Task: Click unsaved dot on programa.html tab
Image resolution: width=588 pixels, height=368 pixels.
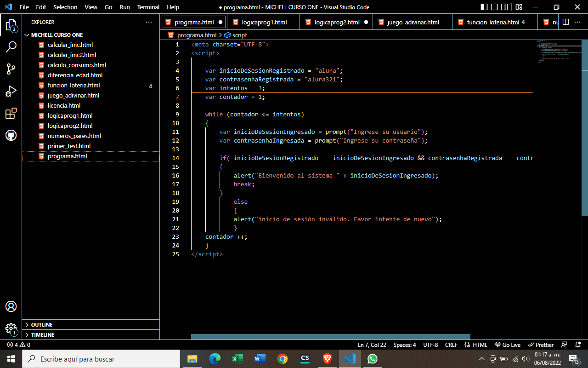Action: pyautogui.click(x=220, y=22)
